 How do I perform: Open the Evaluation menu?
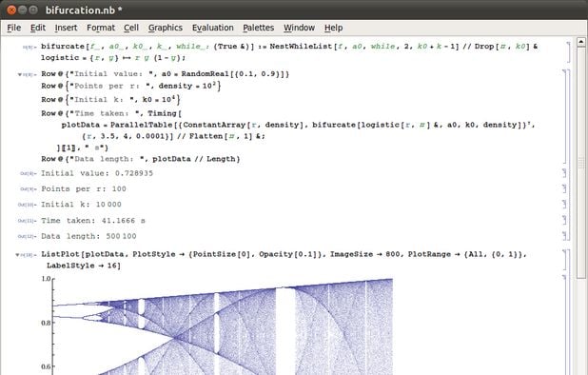click(x=212, y=28)
